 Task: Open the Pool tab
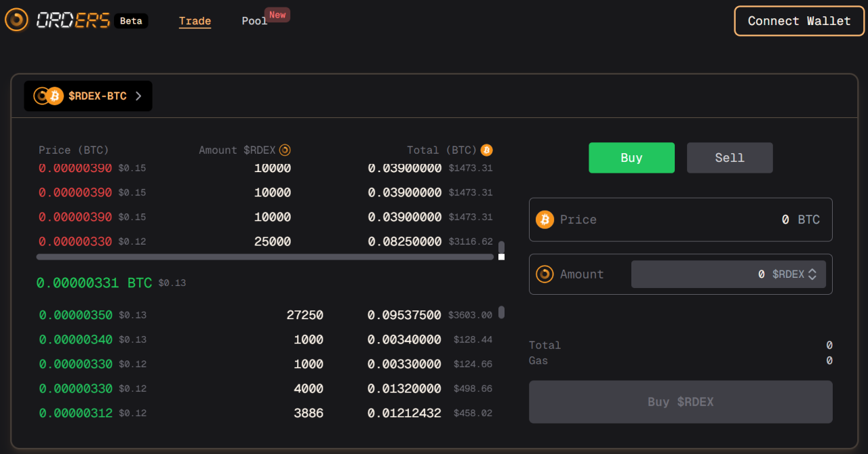tap(254, 20)
